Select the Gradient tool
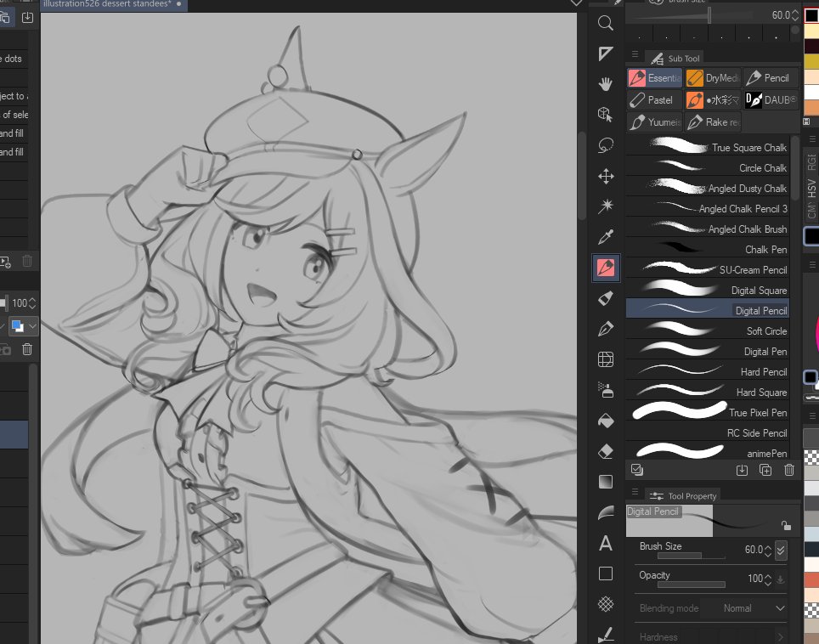Screen dimensions: 819x644 coord(606,482)
